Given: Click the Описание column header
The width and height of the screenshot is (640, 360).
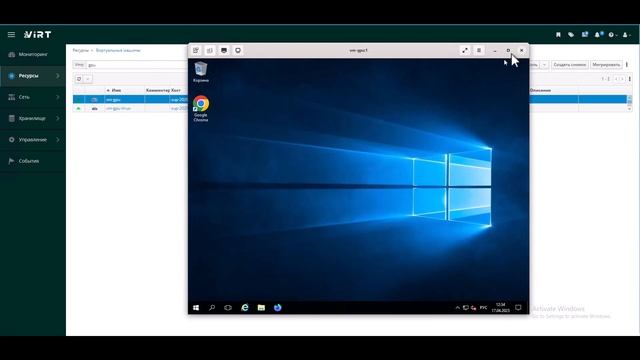Looking at the screenshot, I should tap(540, 90).
